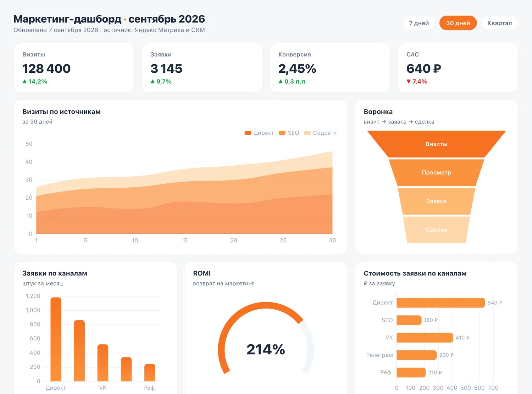Toggle Соцсети legend item
The width and height of the screenshot is (532, 394).
pos(320,133)
